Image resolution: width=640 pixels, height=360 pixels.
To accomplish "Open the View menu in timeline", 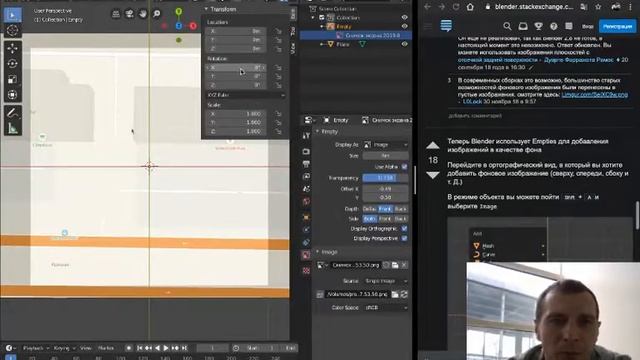I will point(85,348).
